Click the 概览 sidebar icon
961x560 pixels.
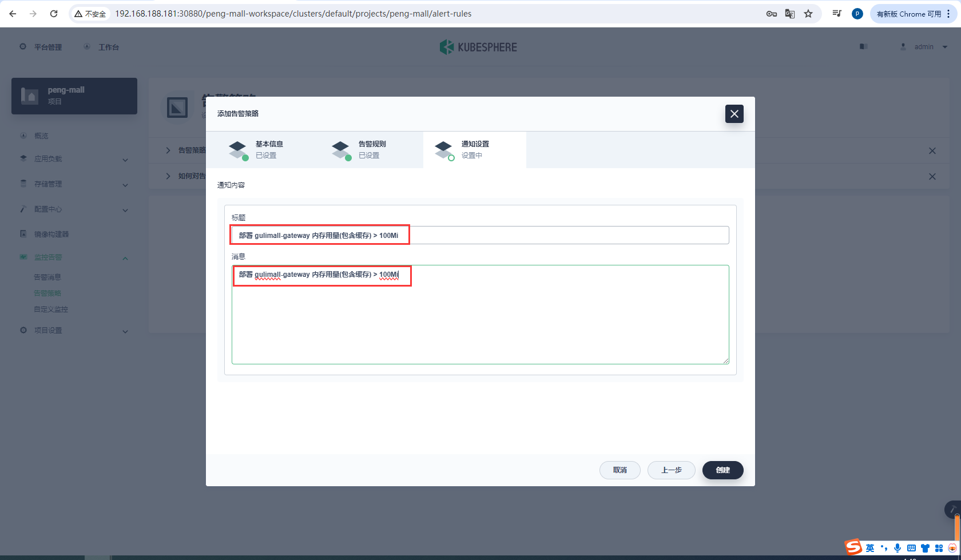click(x=23, y=136)
